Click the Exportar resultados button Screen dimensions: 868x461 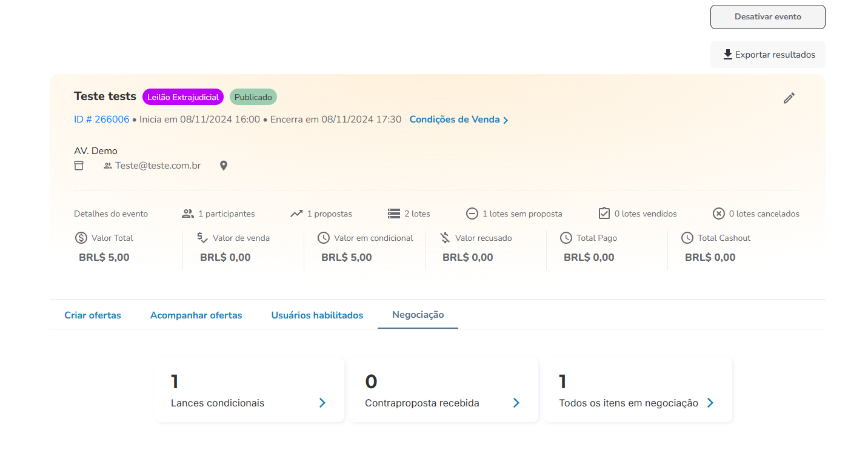[768, 55]
